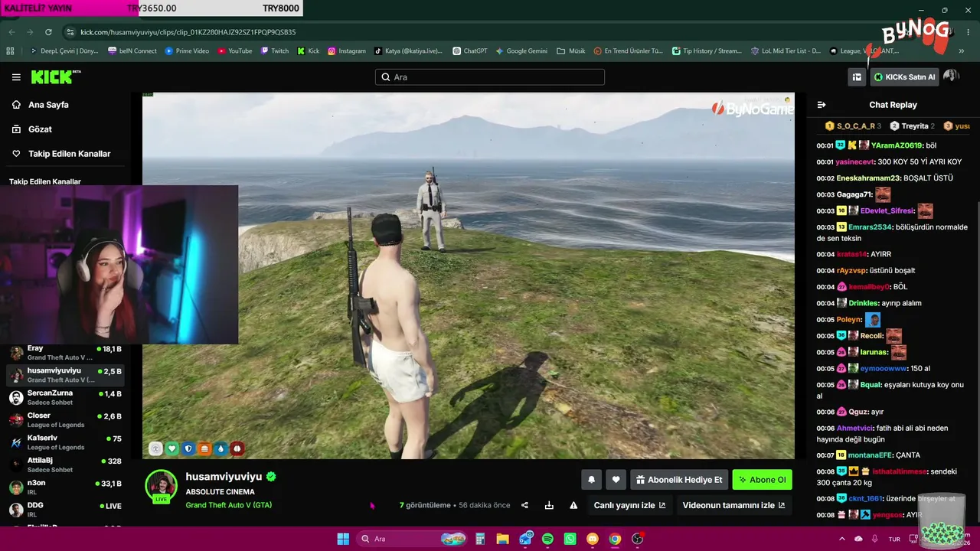Open the Grand Theft Auto V (GTA) category link
980x551 pixels.
click(x=228, y=505)
